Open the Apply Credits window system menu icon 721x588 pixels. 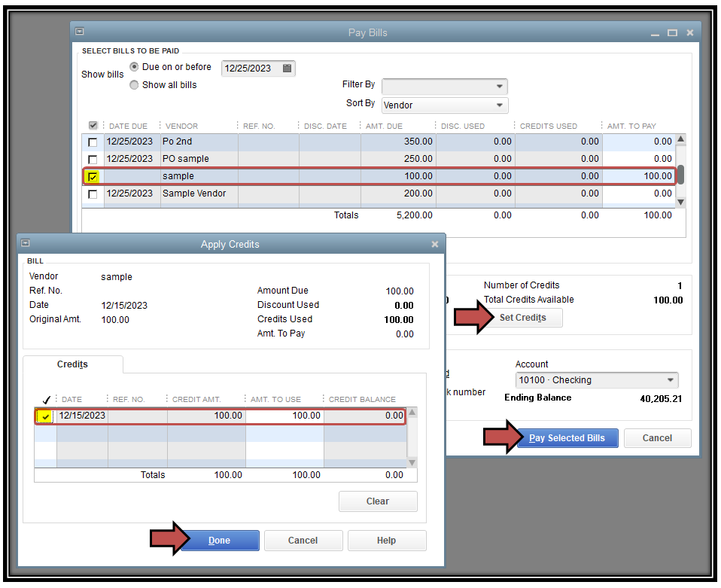[26, 243]
